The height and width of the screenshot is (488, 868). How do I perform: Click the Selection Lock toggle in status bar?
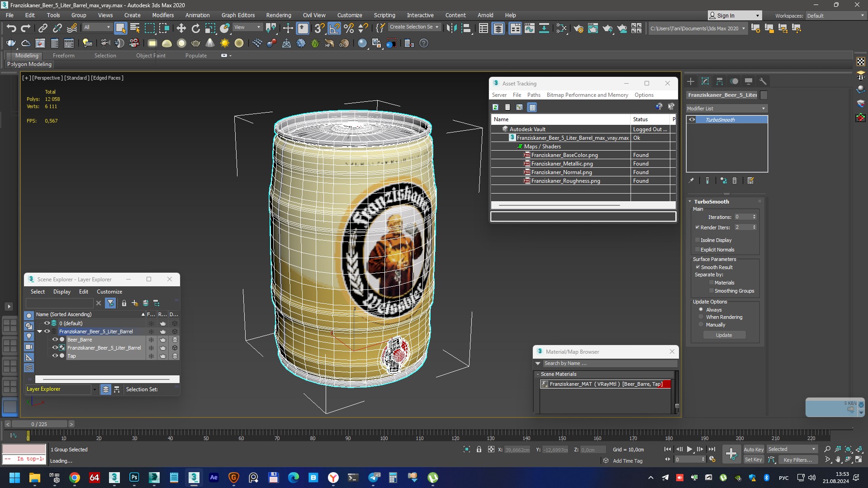(479, 449)
